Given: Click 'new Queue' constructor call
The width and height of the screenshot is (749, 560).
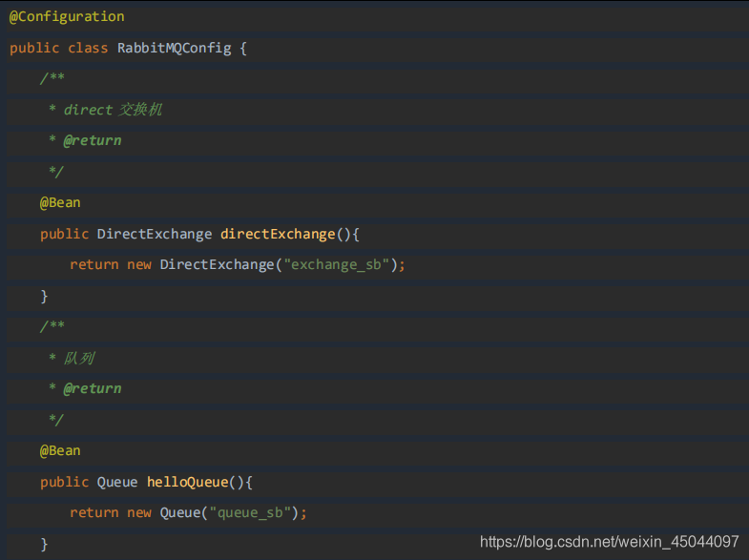Looking at the screenshot, I should [x=164, y=512].
